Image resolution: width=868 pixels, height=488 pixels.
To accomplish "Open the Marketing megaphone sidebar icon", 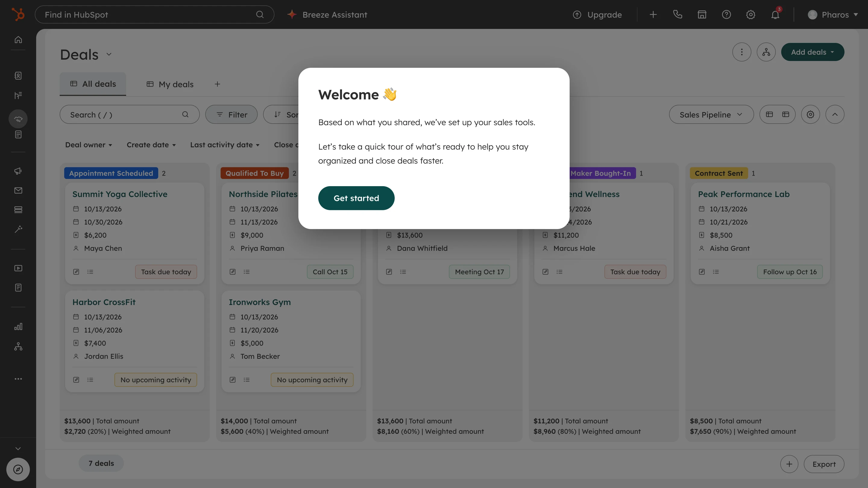I will 18,171.
